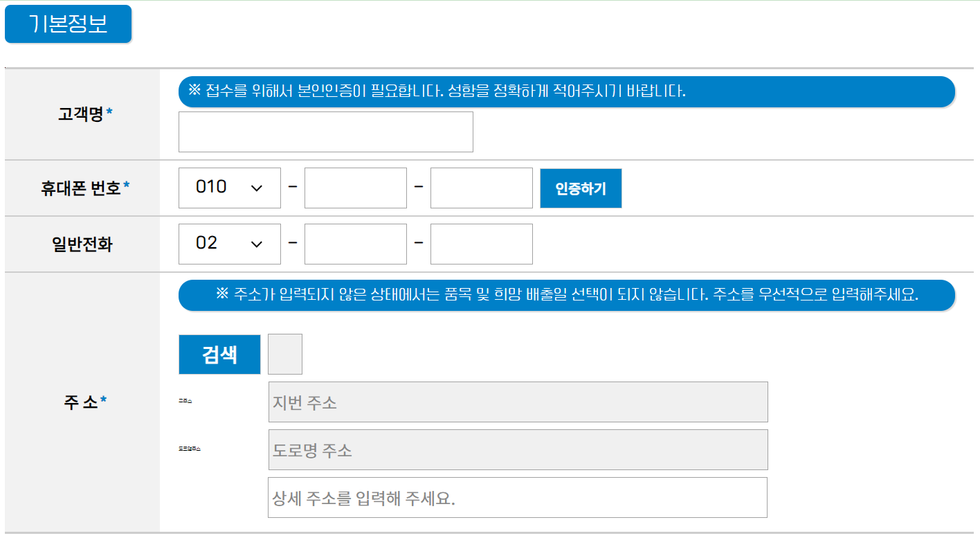Click the 지번 주소 address field
Viewport: 980px width, 538px height.
[517, 402]
